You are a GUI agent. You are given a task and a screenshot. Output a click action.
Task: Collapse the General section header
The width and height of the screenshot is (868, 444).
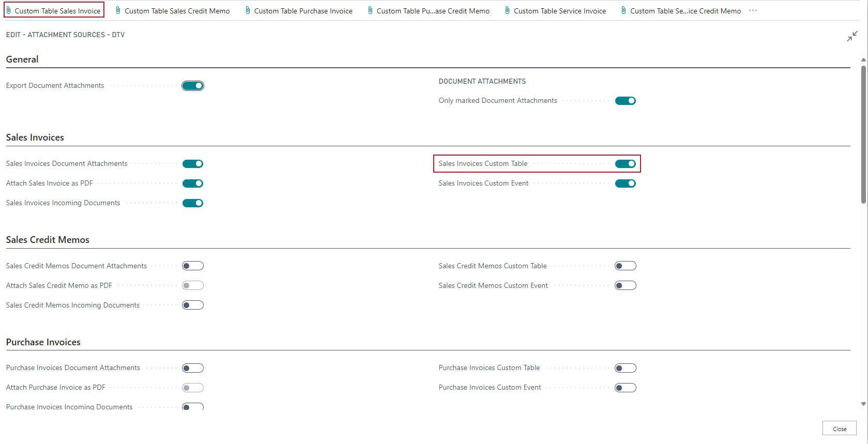point(22,59)
